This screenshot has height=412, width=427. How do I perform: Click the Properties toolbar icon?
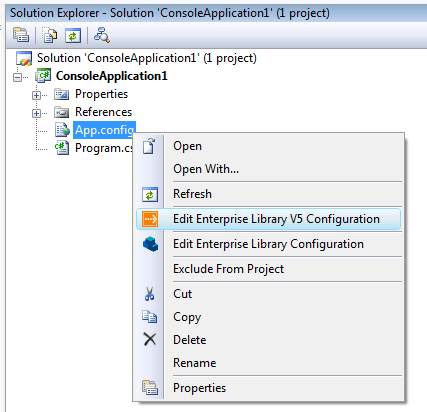point(21,35)
